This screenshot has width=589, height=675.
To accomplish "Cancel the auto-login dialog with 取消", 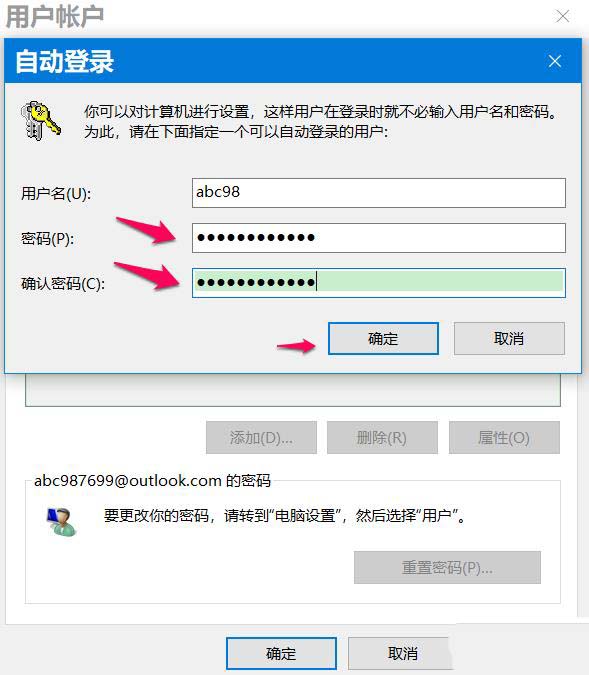I will (x=509, y=338).
